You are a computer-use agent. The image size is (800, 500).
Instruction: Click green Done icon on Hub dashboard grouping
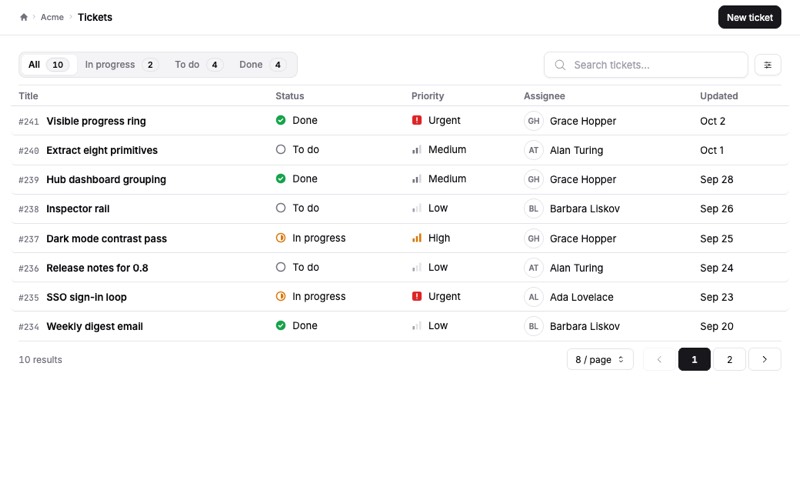pos(281,179)
